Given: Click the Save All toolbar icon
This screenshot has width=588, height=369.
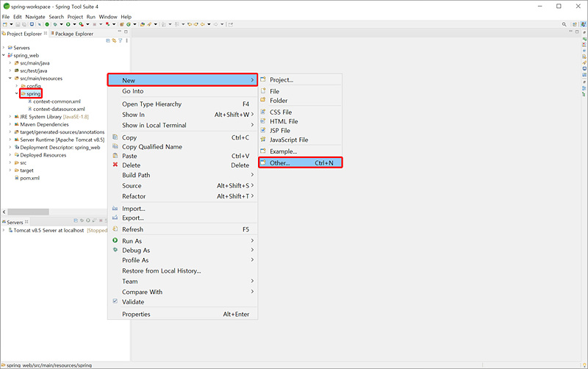Looking at the screenshot, I should (x=24, y=24).
